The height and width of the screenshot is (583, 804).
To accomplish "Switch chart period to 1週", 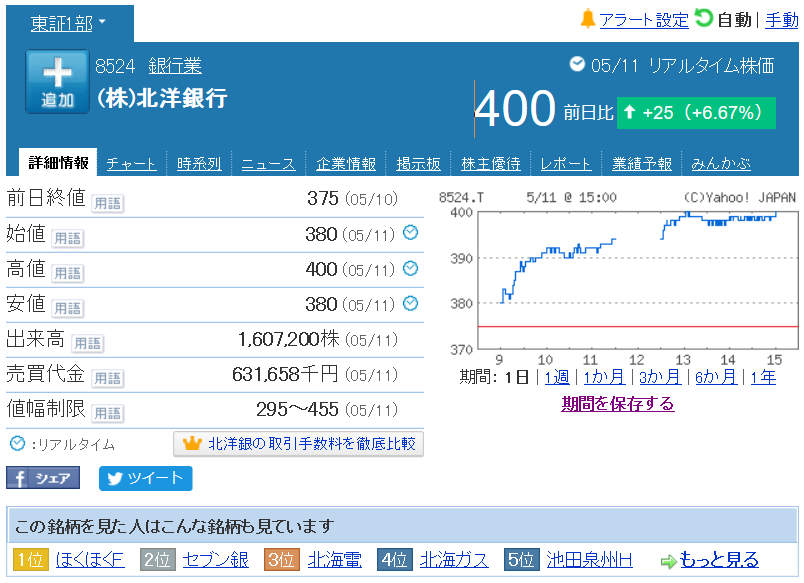I will pos(556,377).
